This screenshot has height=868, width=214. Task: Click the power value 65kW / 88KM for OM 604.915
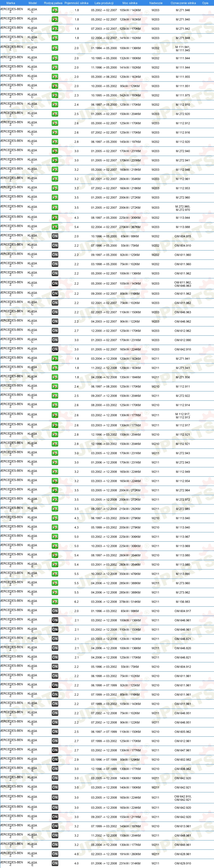click(x=130, y=236)
